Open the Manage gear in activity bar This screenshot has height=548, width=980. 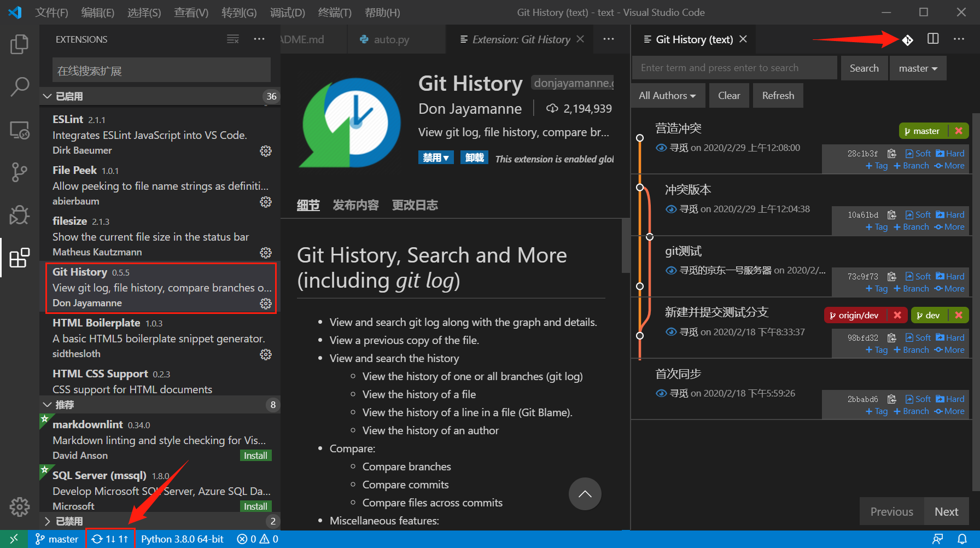click(20, 507)
